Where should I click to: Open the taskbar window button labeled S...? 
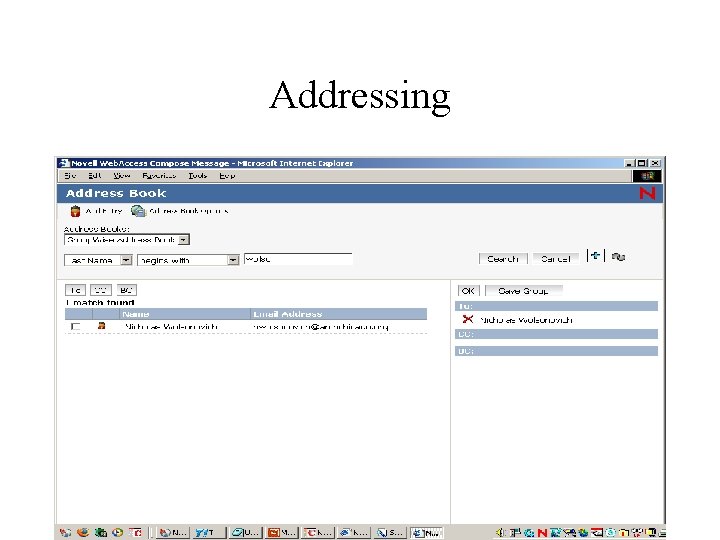coord(390,533)
